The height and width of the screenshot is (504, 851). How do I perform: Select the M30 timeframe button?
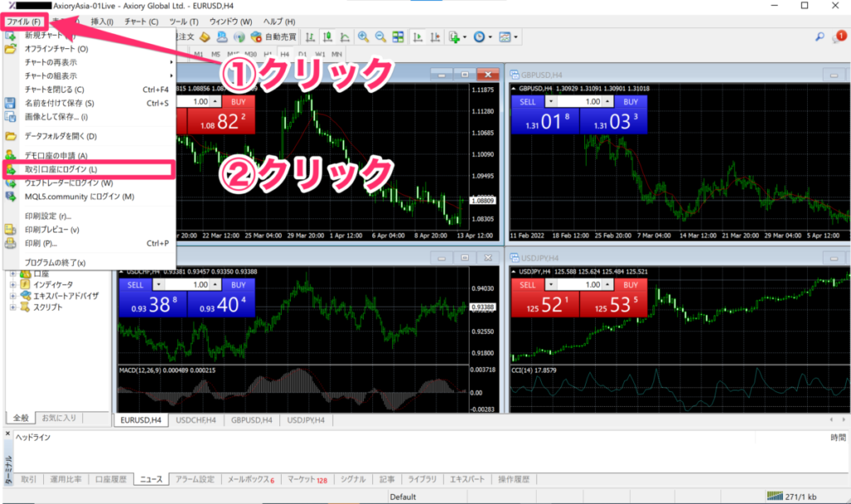250,54
